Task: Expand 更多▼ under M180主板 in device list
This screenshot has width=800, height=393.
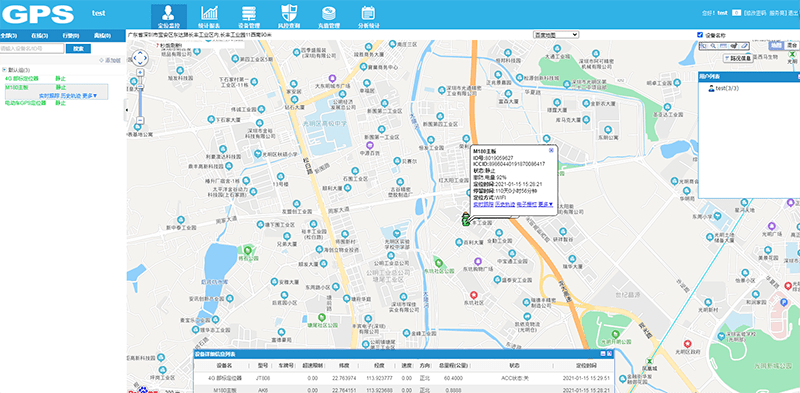Action: pyautogui.click(x=89, y=96)
